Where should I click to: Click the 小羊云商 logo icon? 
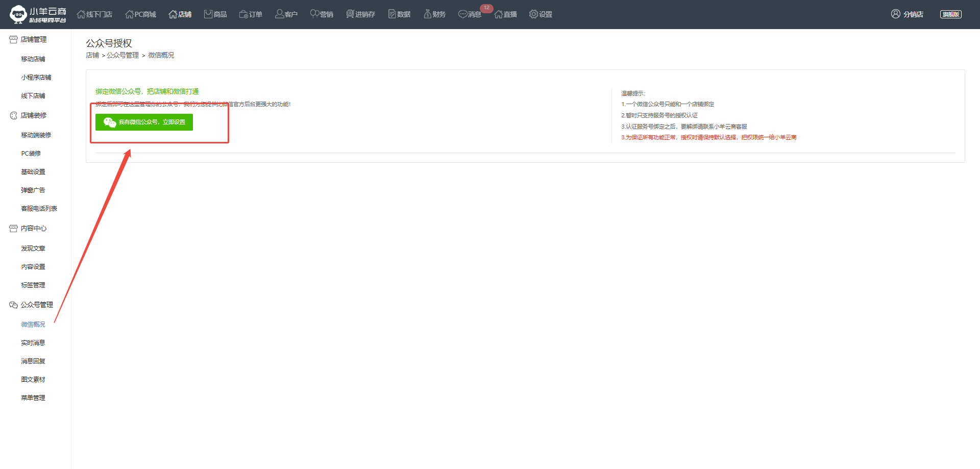pyautogui.click(x=18, y=14)
